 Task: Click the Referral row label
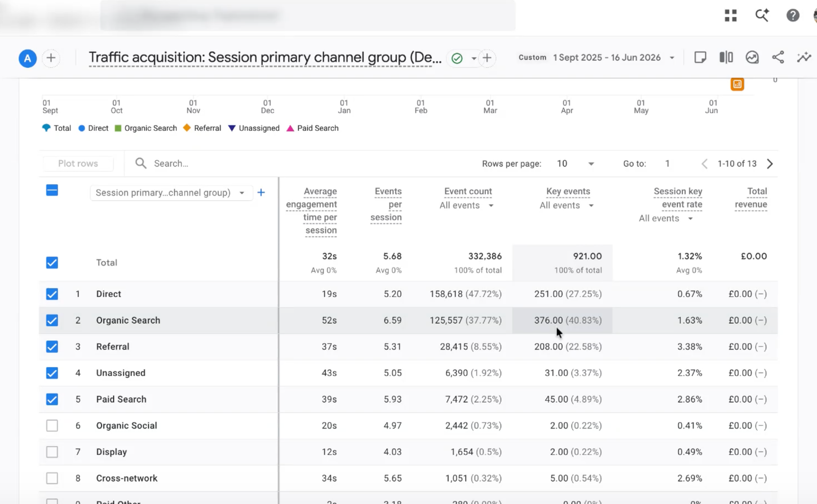[x=113, y=347]
